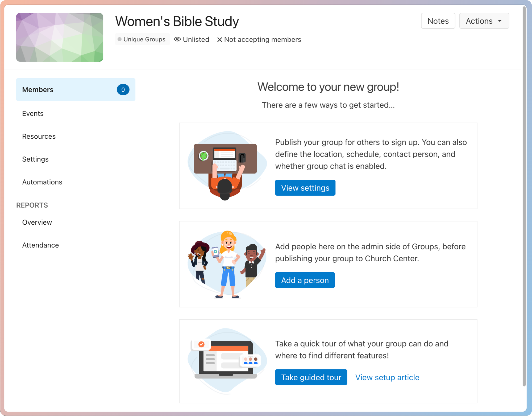Expand the Actions dropdown menu

pos(484,21)
